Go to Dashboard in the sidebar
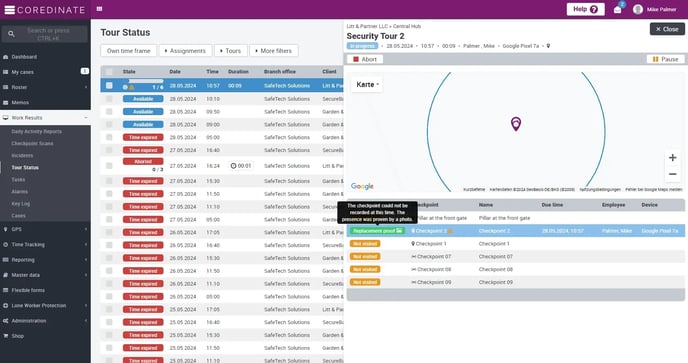 24,57
